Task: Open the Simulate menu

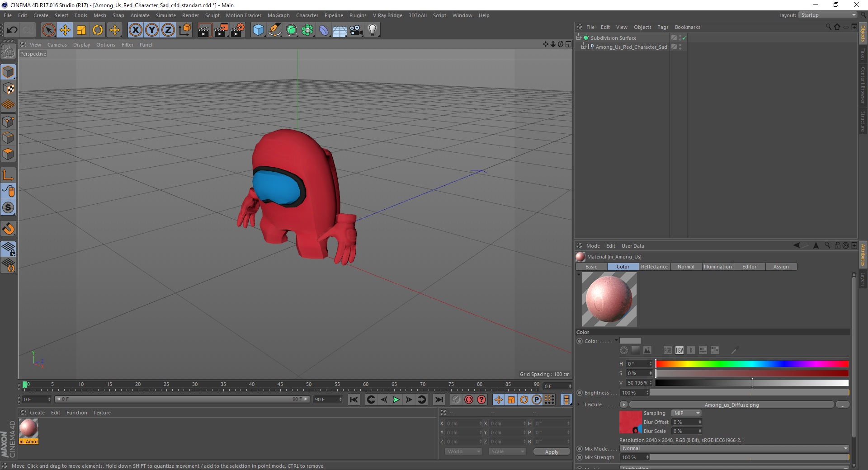Action: click(166, 15)
